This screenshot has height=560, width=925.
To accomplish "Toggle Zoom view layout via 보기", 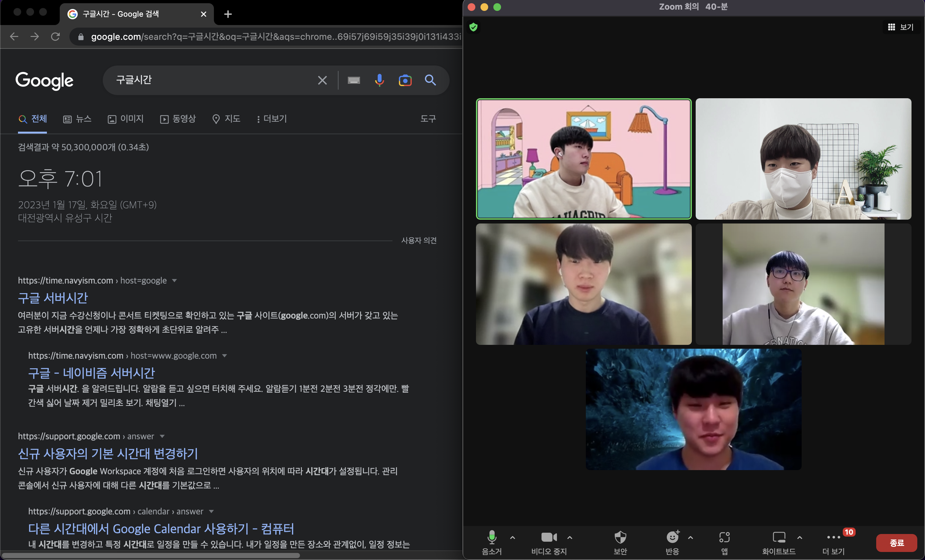I will [901, 27].
